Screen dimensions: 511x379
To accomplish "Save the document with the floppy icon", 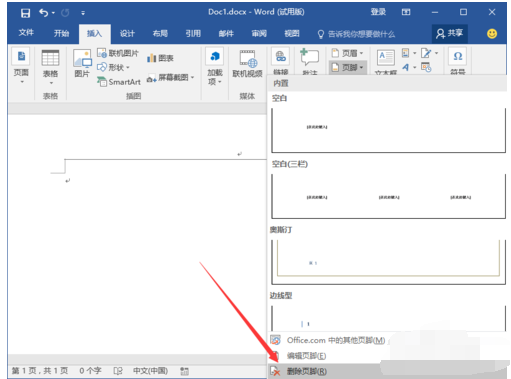I will (25, 13).
